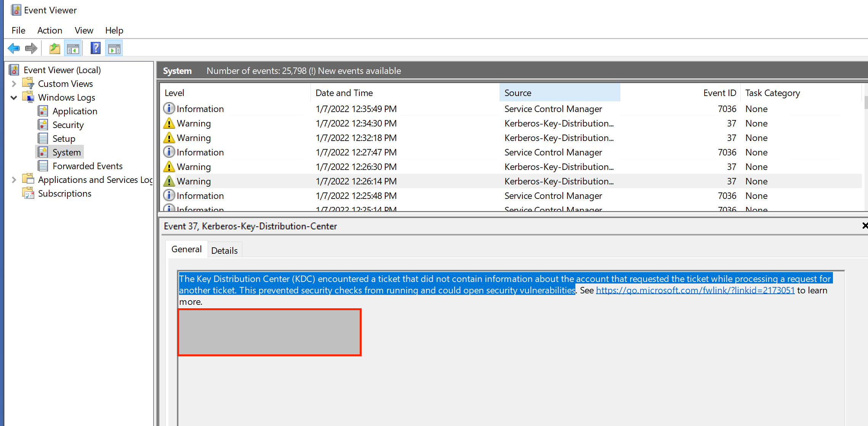Open the go.microsoft.com fwlink hyperlink
Image resolution: width=868 pixels, height=426 pixels.
point(695,290)
